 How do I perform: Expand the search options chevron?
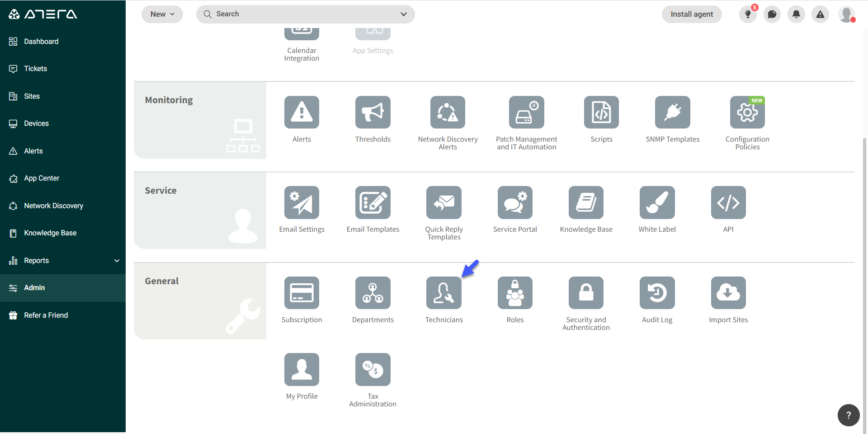coord(404,14)
